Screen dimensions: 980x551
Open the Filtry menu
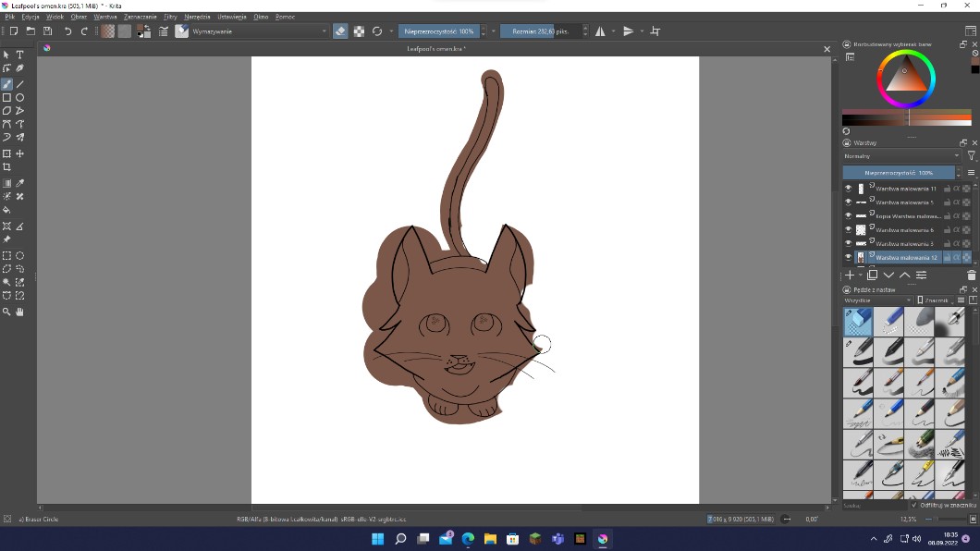[x=170, y=17]
